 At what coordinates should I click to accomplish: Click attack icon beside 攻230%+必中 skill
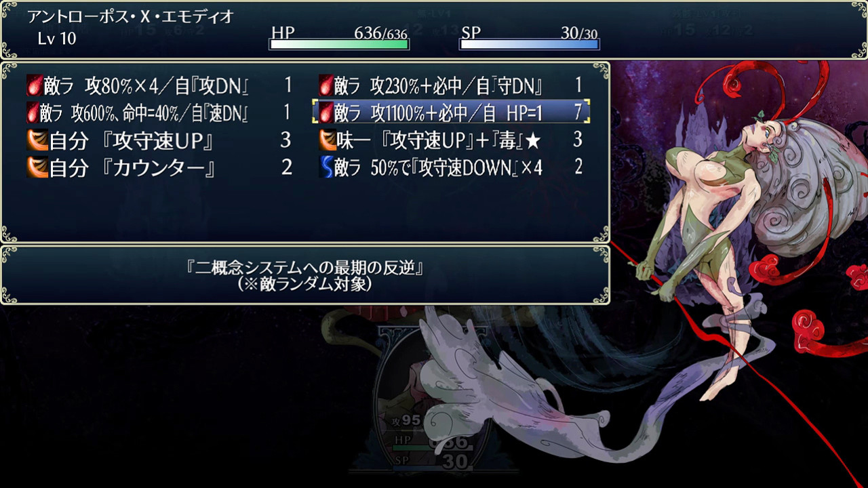[326, 86]
